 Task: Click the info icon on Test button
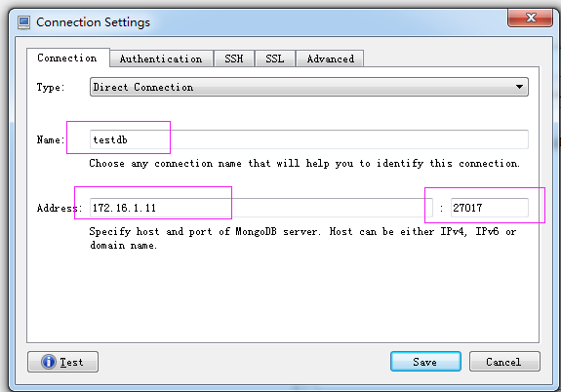(x=49, y=362)
